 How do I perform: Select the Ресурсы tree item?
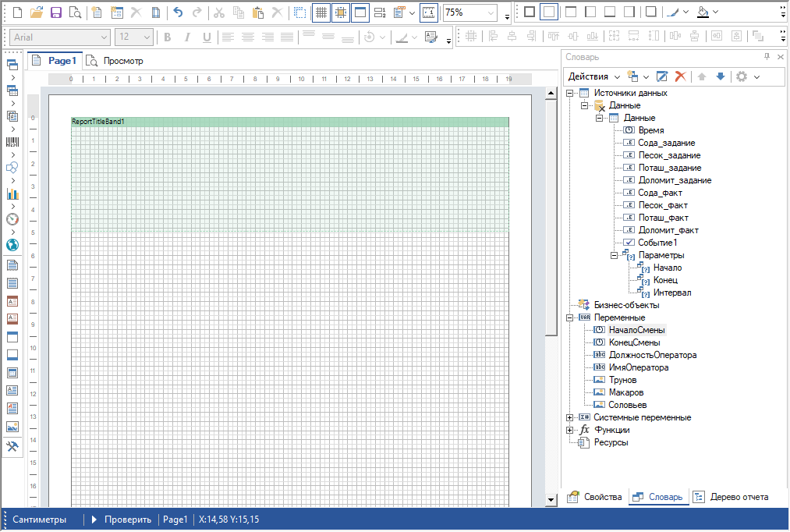tap(611, 443)
